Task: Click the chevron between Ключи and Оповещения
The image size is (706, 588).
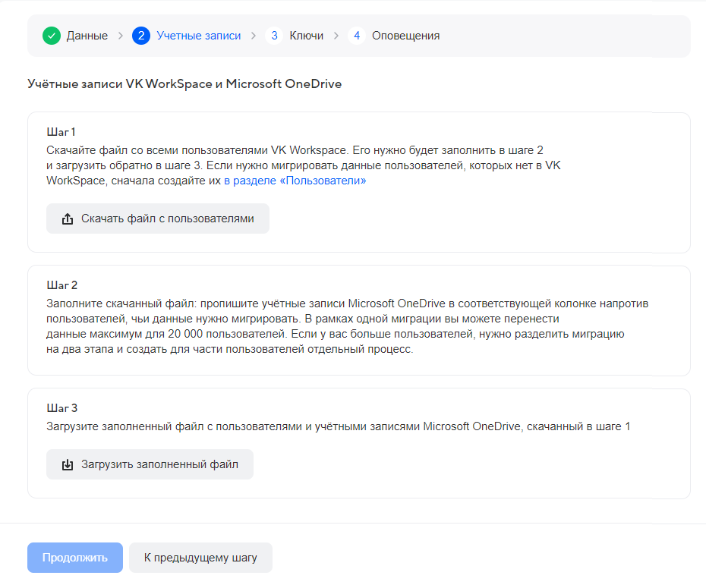Action: point(336,36)
